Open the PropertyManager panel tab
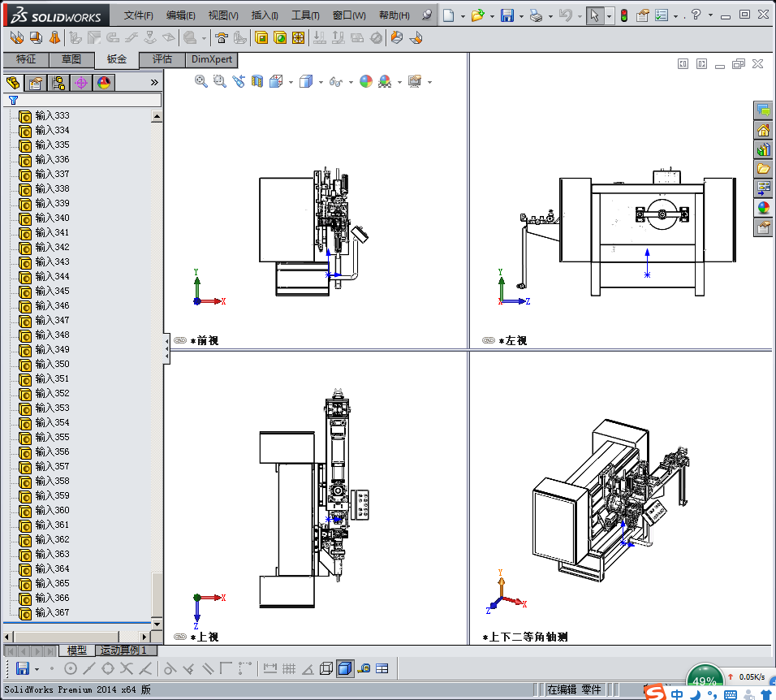This screenshot has width=776, height=700. click(35, 83)
